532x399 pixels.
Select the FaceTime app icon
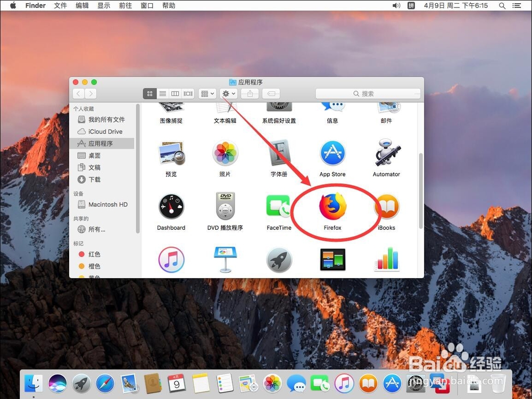[x=279, y=206]
